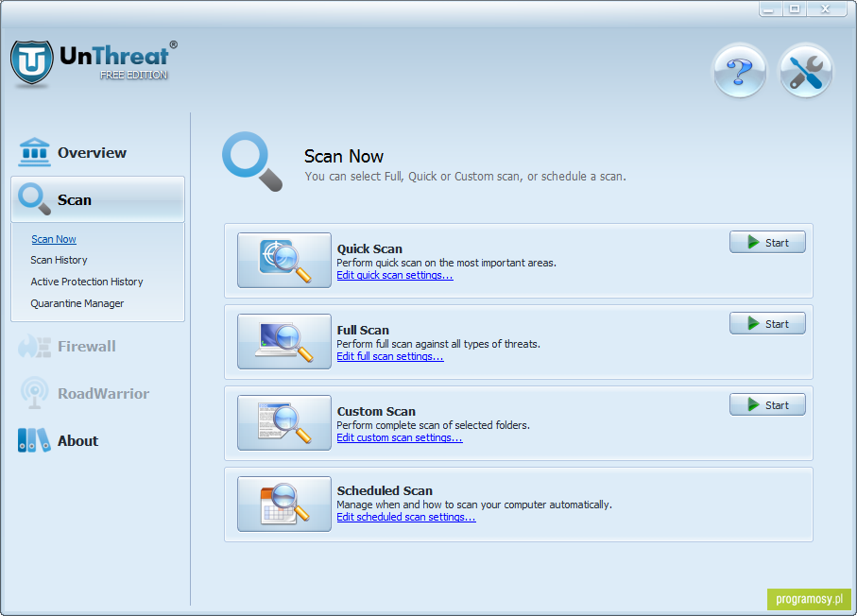
Task: Click the Custom Scan heading text
Action: (x=376, y=412)
